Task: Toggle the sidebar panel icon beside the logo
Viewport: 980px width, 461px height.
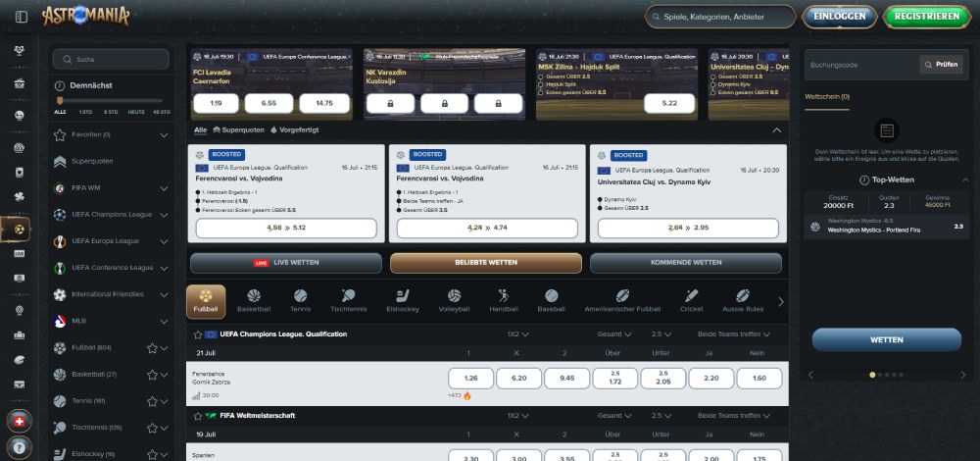Action: tap(22, 17)
